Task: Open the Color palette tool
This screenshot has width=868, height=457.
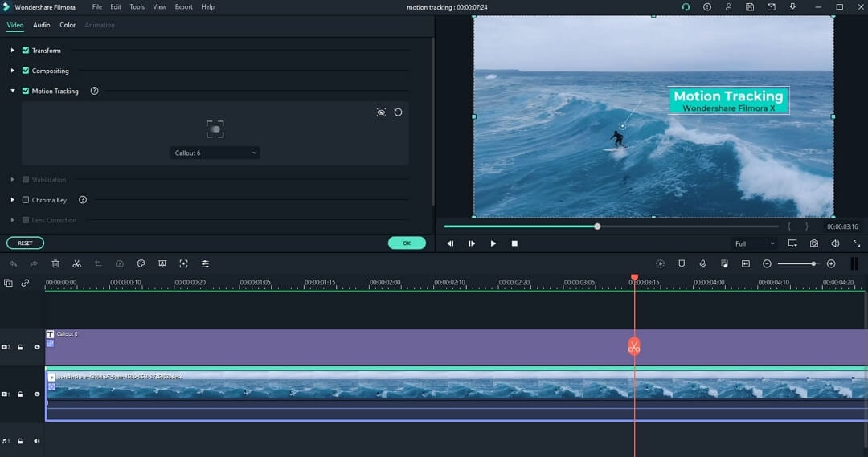Action: click(x=141, y=264)
